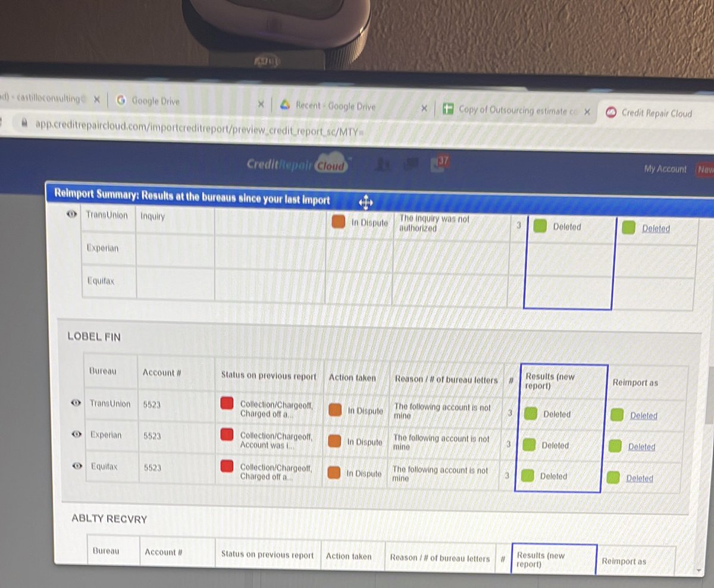Image resolution: width=714 pixels, height=588 pixels.
Task: Click the Google favicon on Google Drive tab
Action: click(x=121, y=100)
